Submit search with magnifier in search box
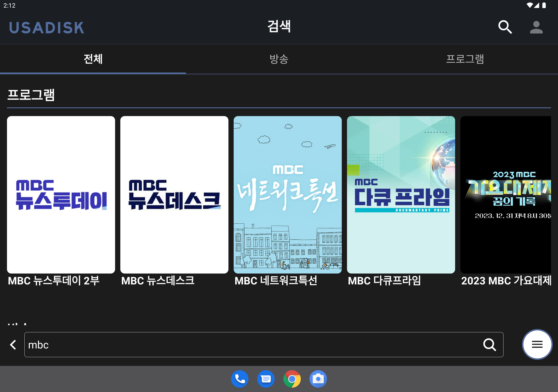This screenshot has height=392, width=558. tap(489, 344)
